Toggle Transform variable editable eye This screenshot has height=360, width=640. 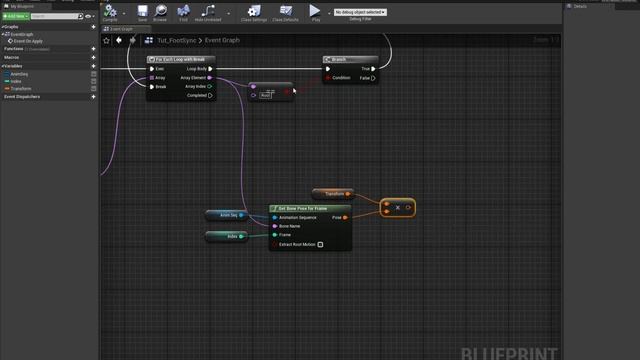[x=93, y=89]
